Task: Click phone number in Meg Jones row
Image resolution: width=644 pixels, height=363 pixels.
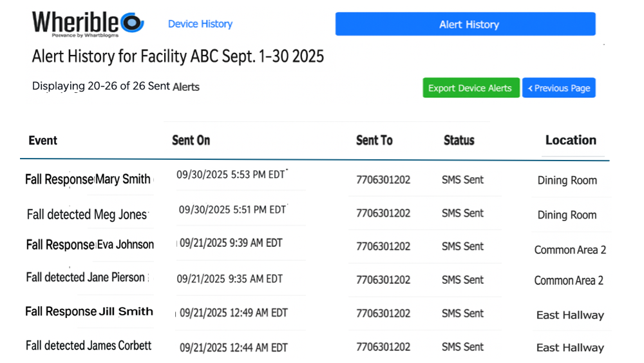Action: point(383,213)
